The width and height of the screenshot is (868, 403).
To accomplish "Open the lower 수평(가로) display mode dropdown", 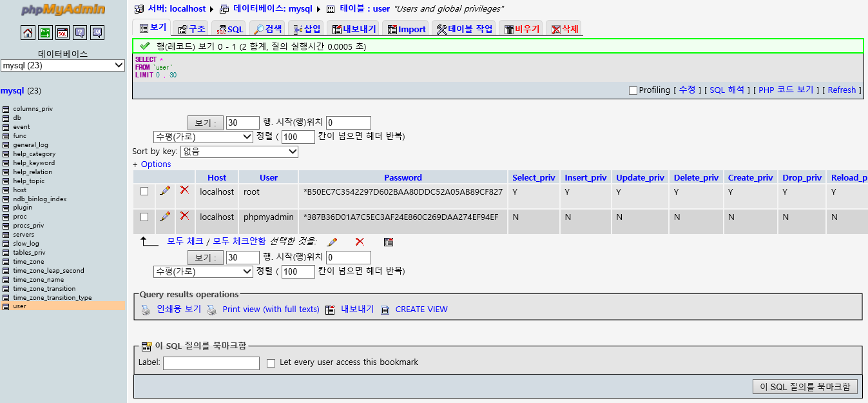I will pyautogui.click(x=204, y=271).
